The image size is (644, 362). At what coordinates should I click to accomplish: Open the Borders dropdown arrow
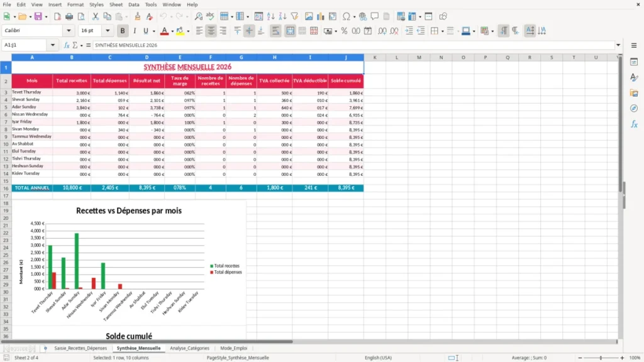click(x=442, y=31)
